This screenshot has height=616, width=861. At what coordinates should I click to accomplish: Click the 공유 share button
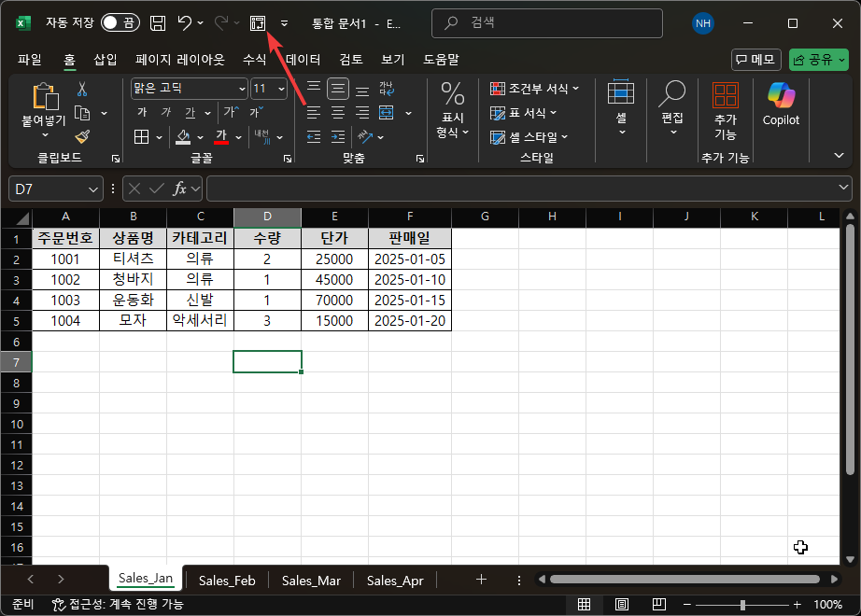point(820,60)
